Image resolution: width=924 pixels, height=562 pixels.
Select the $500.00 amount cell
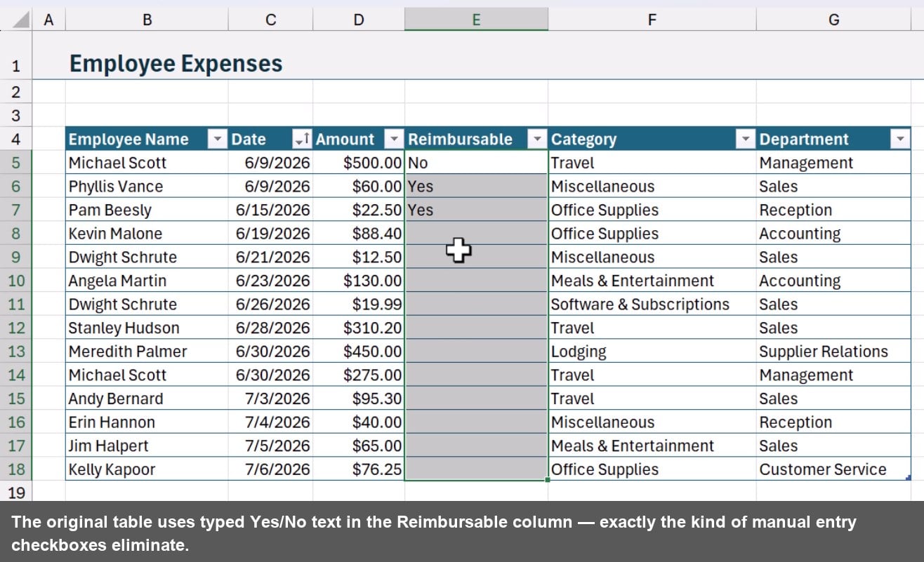(359, 163)
